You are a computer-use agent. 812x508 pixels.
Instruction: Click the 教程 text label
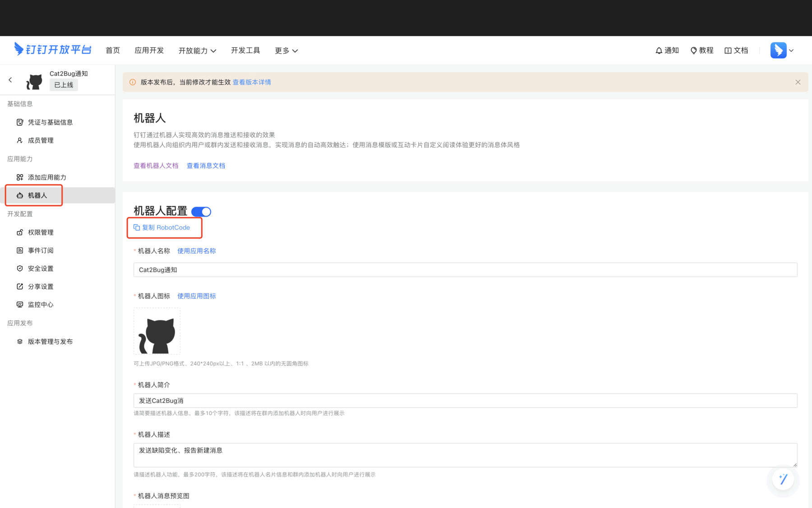click(706, 51)
